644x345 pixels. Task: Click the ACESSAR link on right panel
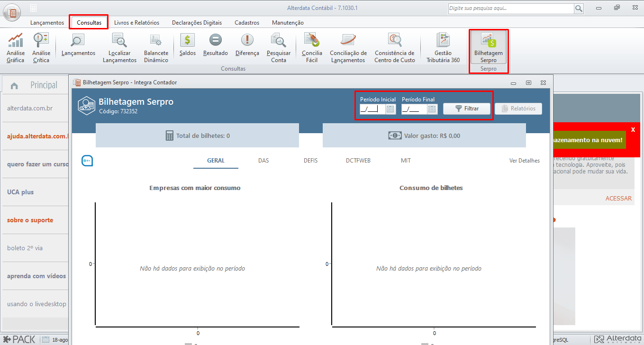pyautogui.click(x=618, y=199)
